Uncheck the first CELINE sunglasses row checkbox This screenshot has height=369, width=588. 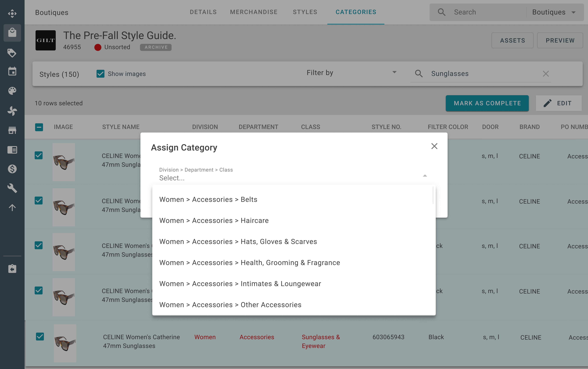pyautogui.click(x=39, y=155)
